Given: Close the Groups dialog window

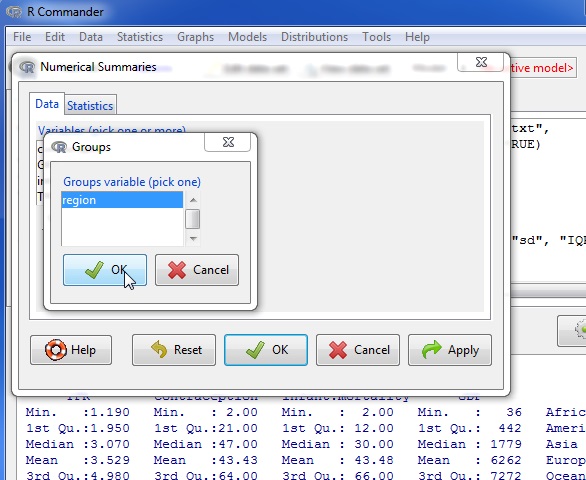Looking at the screenshot, I should (x=228, y=142).
